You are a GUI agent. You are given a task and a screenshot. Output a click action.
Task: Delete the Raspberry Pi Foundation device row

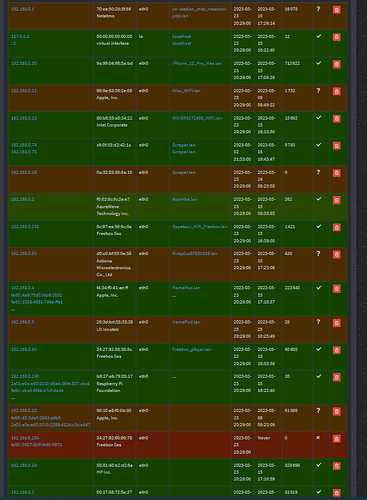[x=337, y=377]
